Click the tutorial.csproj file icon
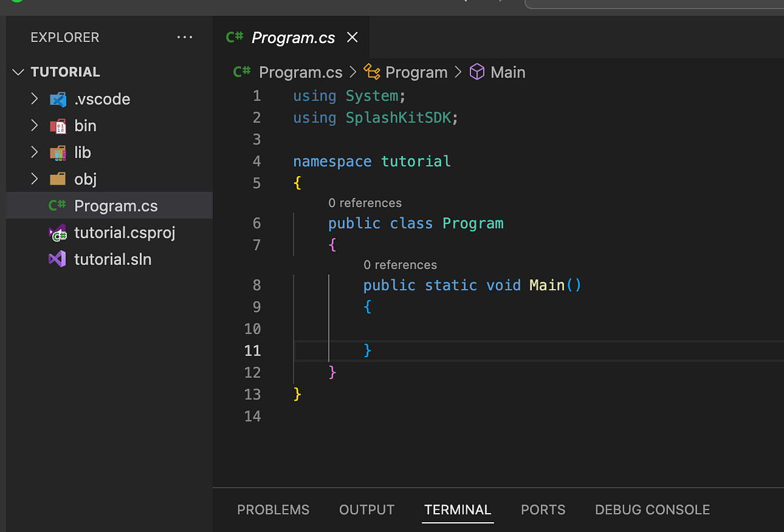This screenshot has height=532, width=784. (x=58, y=232)
